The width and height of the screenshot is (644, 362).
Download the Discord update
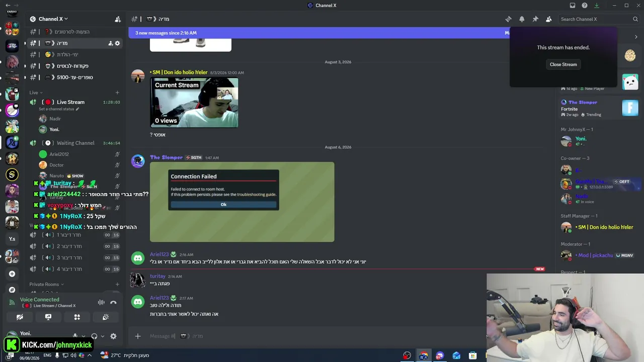pyautogui.click(x=597, y=6)
